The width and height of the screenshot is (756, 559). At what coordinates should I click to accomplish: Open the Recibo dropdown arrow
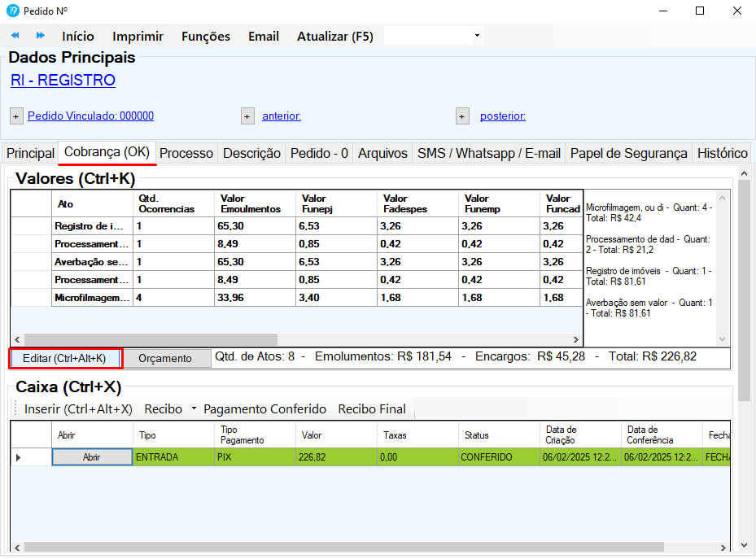[194, 409]
